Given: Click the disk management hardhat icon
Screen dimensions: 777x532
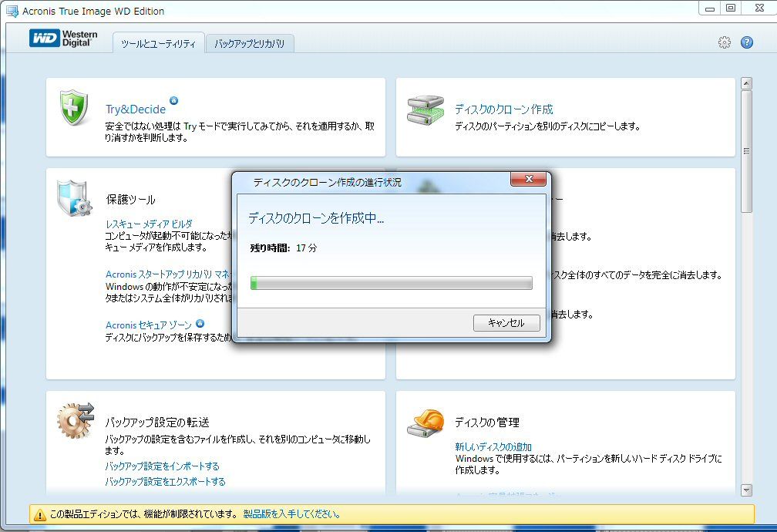Looking at the screenshot, I should [x=425, y=423].
